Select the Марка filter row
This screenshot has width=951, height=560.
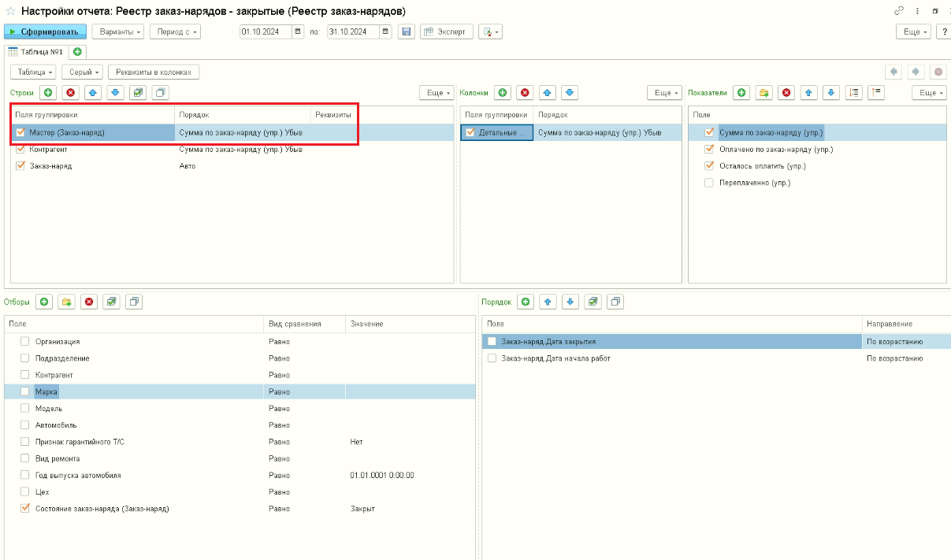240,391
